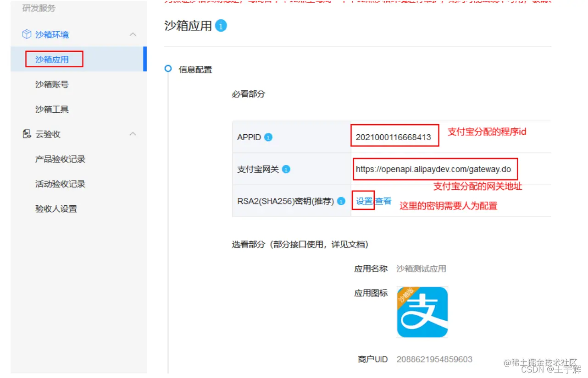Click 查看 to view the RSA2 key

point(384,201)
